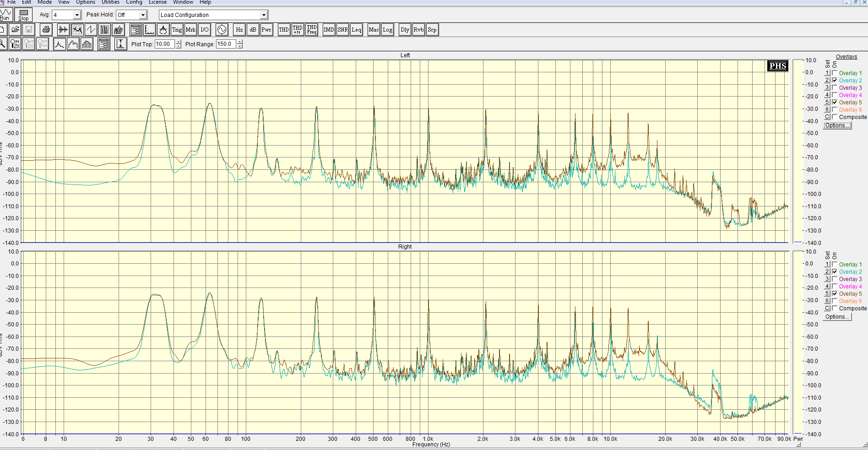
Task: Open the Utilities menu
Action: coord(110,2)
